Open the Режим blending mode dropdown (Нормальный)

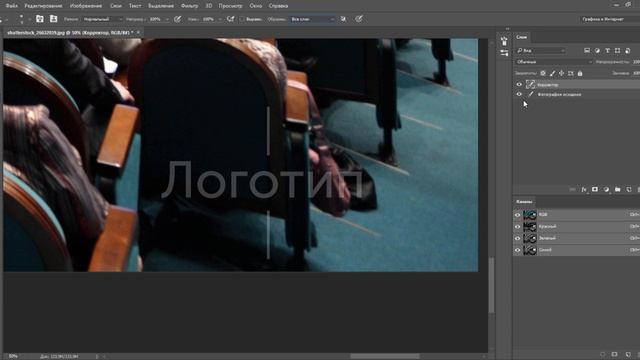click(x=102, y=19)
